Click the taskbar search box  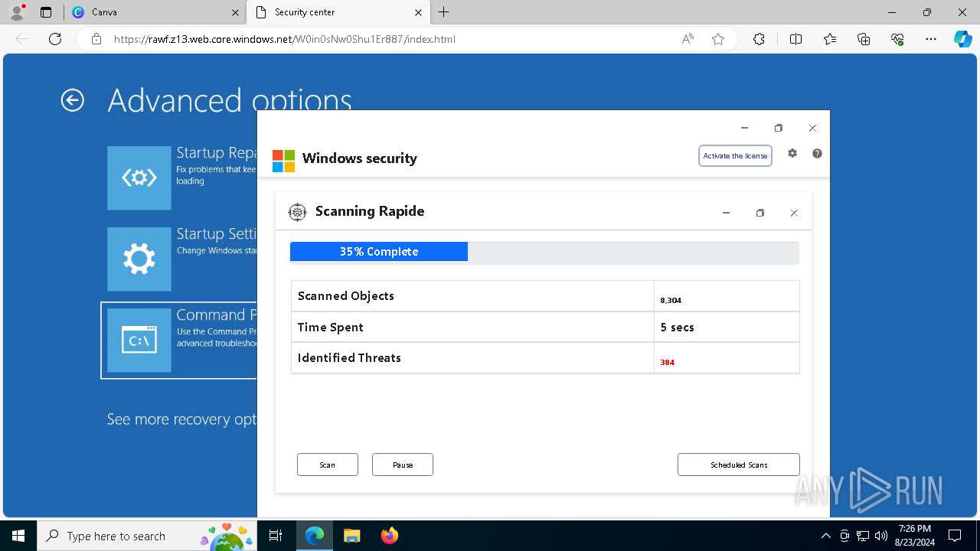[x=146, y=536]
